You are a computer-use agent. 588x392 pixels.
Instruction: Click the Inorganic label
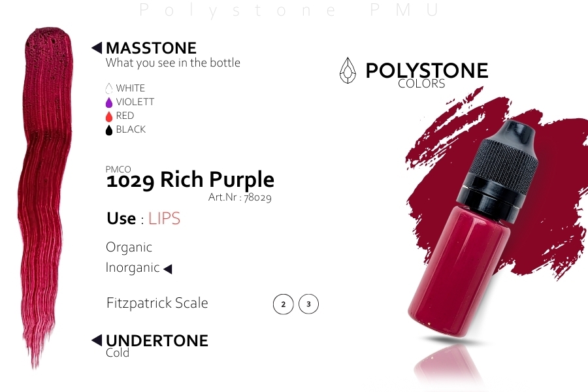pyautogui.click(x=133, y=267)
